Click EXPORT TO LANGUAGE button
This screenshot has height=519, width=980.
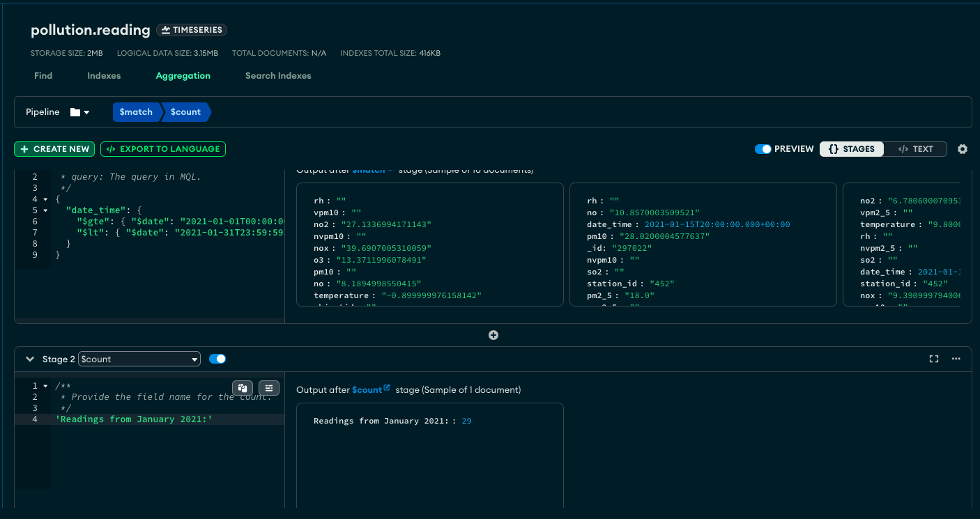[163, 149]
